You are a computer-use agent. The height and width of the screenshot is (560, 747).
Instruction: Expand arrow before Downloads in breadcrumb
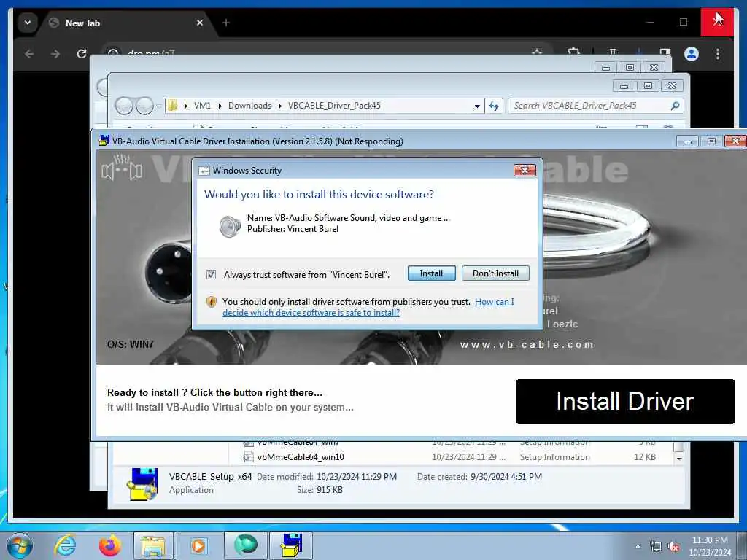tap(220, 106)
